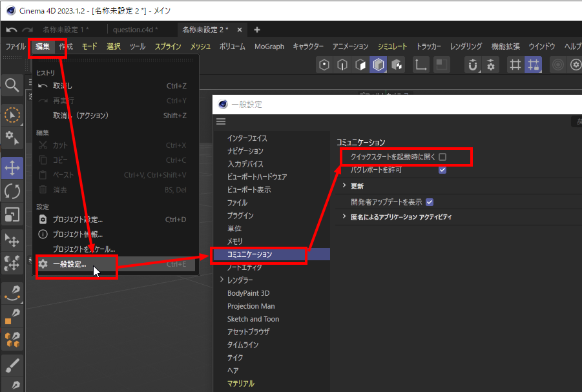Open the 一般設定 window hamburger menu

point(221,121)
